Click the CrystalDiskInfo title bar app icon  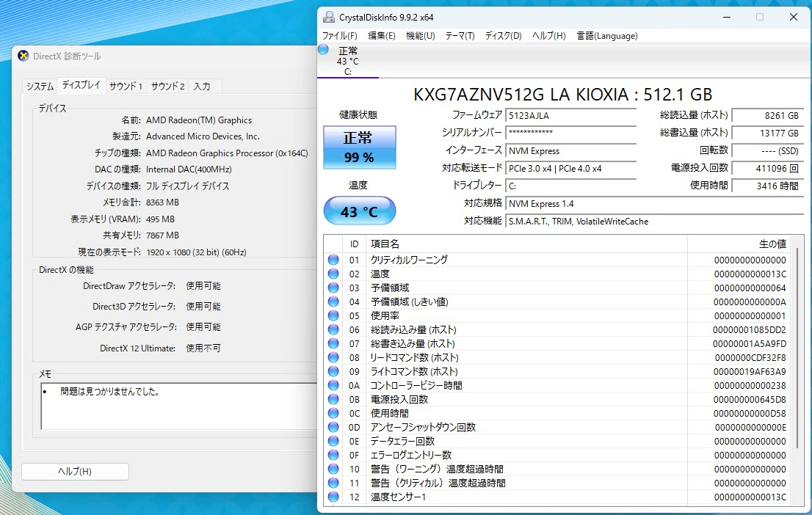click(328, 17)
